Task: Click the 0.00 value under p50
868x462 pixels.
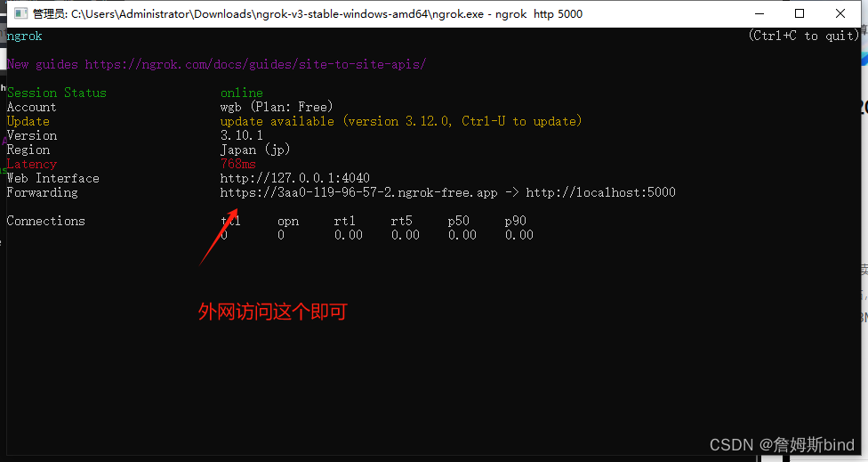Action: click(x=462, y=235)
